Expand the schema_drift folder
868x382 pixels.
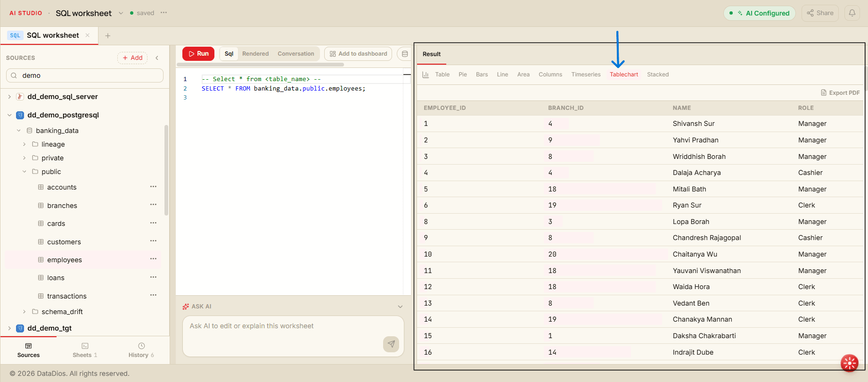pyautogui.click(x=25, y=312)
